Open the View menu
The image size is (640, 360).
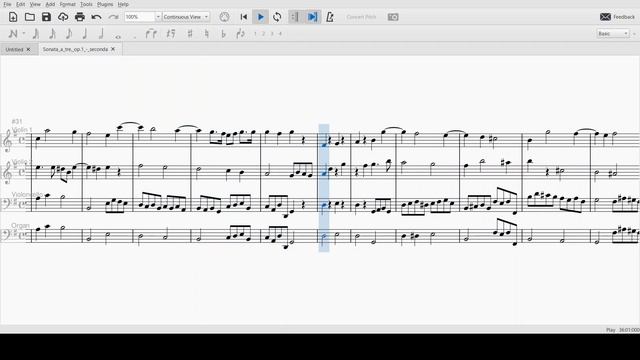coord(35,4)
